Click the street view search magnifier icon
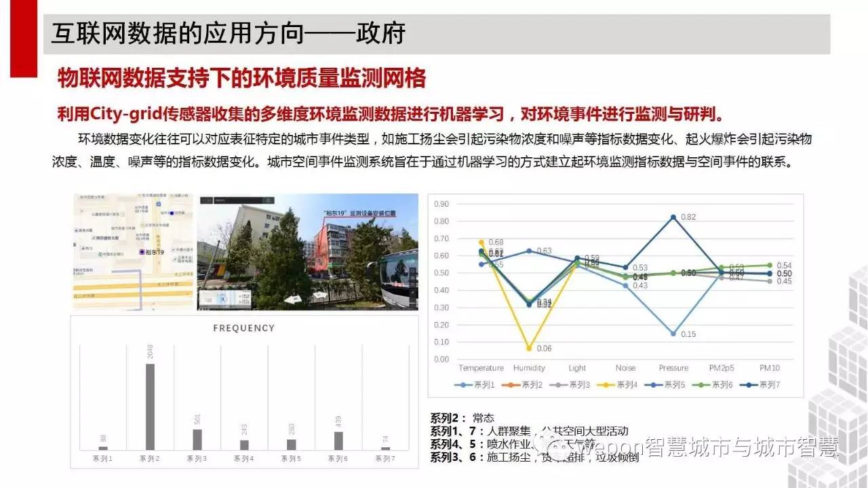Viewport: 868px width, 488px height. (268, 201)
